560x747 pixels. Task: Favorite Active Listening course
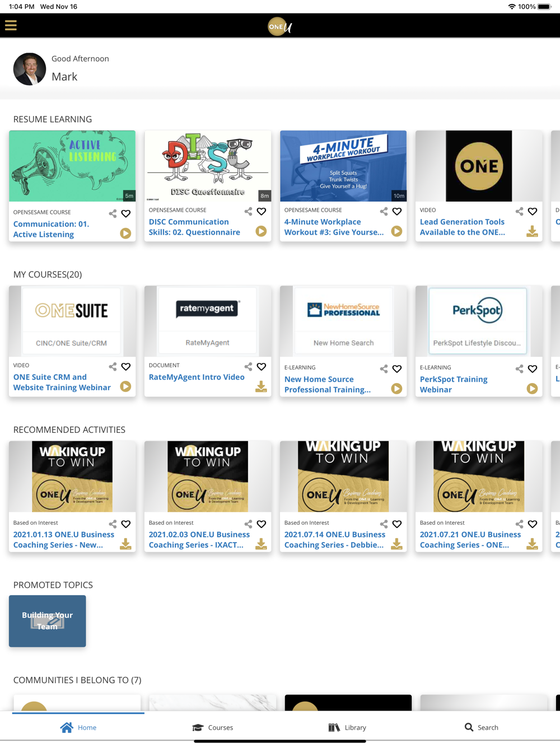pos(126,213)
